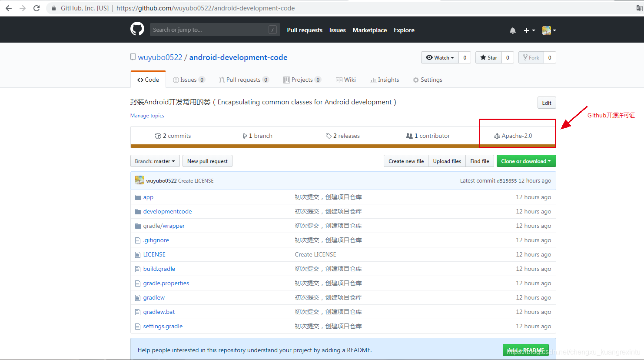Open the Apache-2.0 license link
The height and width of the screenshot is (360, 644).
(513, 136)
